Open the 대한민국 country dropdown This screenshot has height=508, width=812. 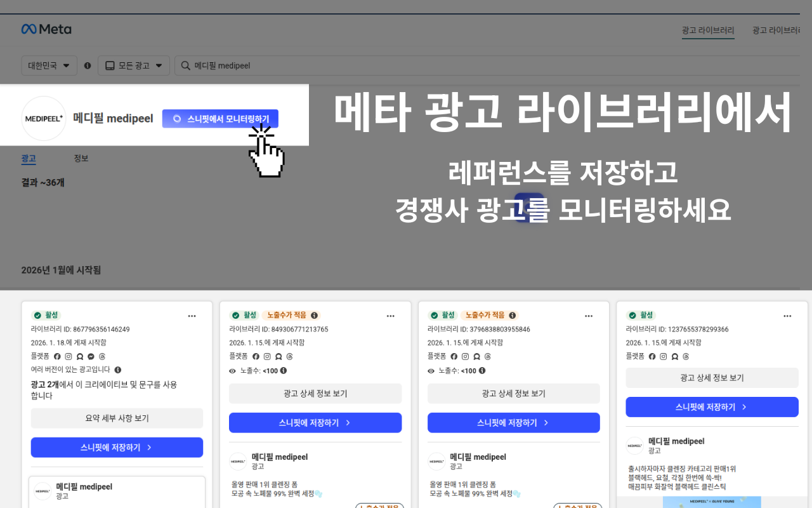[x=49, y=65]
